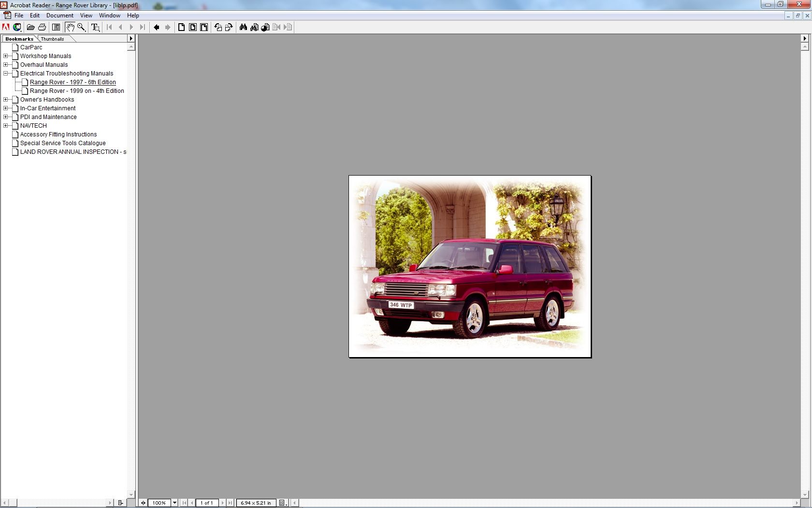The width and height of the screenshot is (812, 508).
Task: Set Fit in Window page view icon
Action: tap(193, 28)
